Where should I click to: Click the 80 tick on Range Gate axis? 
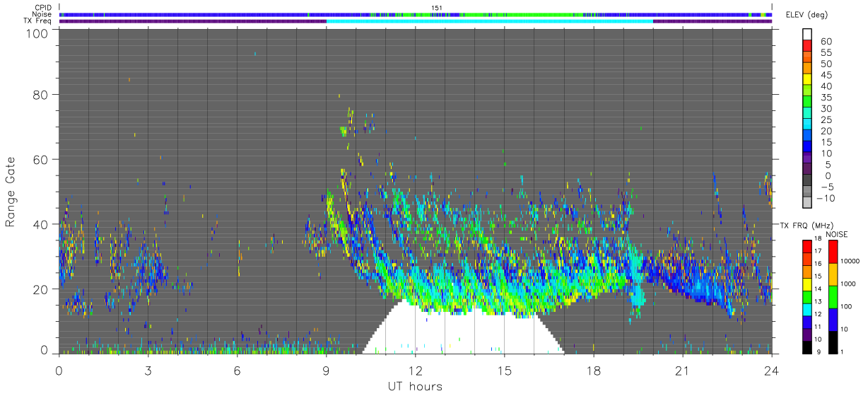tap(40, 95)
